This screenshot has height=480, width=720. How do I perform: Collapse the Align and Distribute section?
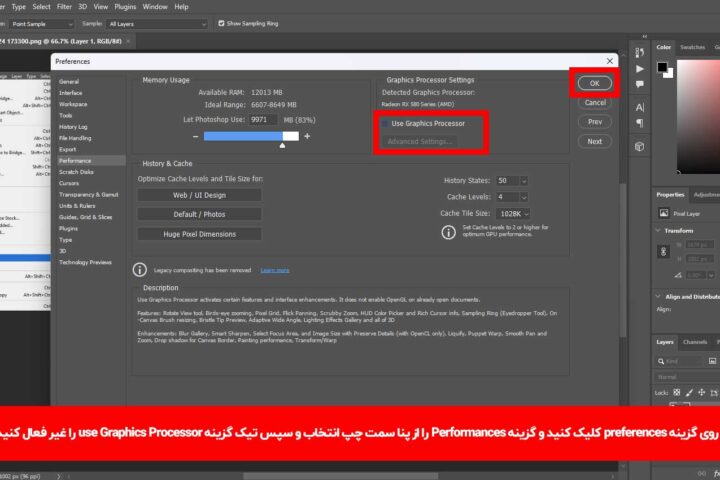[658, 297]
